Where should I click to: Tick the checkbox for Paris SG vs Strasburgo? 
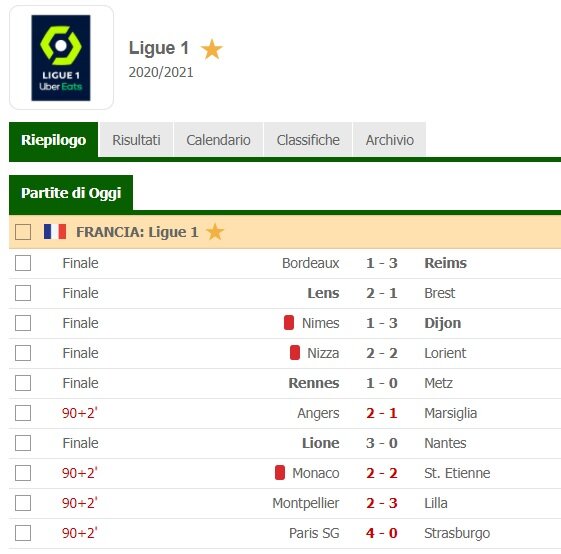click(23, 533)
